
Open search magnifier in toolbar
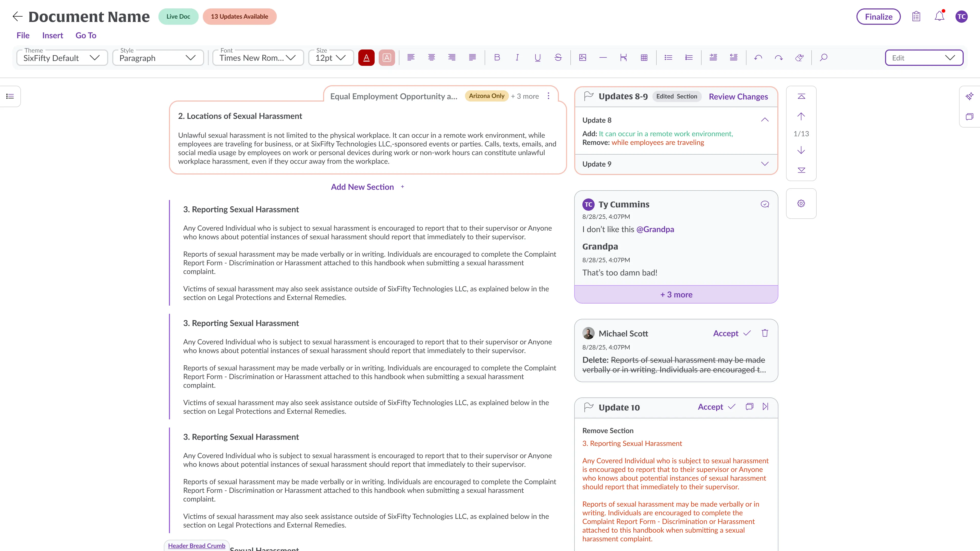824,57
